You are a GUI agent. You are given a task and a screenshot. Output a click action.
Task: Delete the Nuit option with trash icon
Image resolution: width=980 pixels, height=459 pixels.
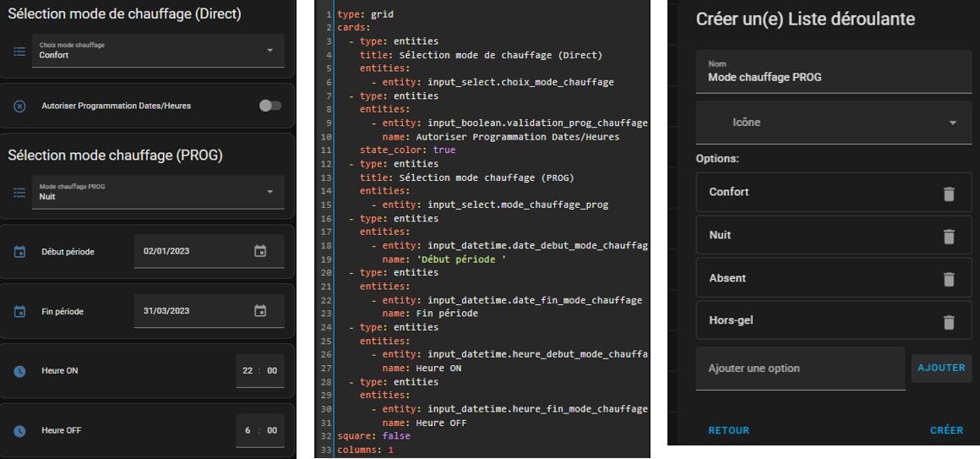pos(948,237)
